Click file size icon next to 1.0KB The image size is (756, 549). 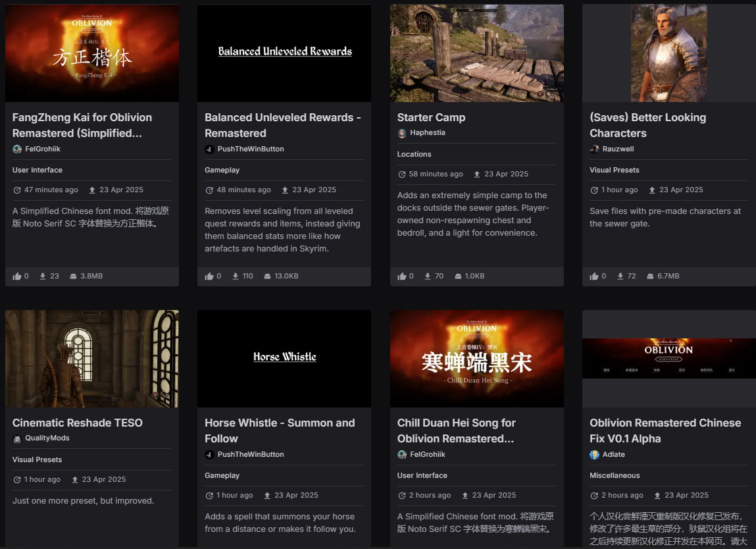click(458, 276)
